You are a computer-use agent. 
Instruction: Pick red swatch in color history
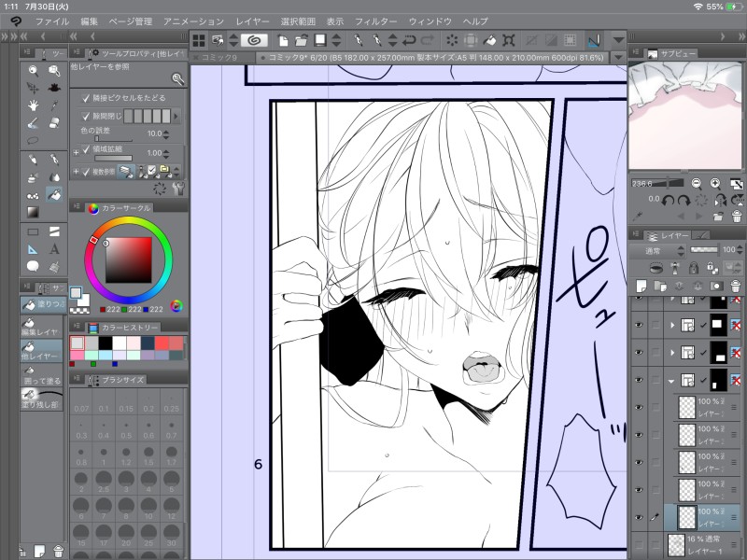pos(161,343)
